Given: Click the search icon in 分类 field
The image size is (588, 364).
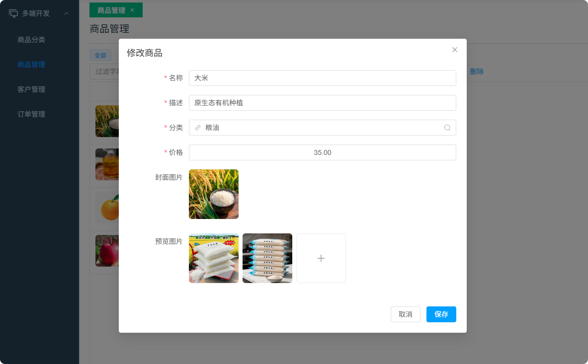Looking at the screenshot, I should (447, 128).
